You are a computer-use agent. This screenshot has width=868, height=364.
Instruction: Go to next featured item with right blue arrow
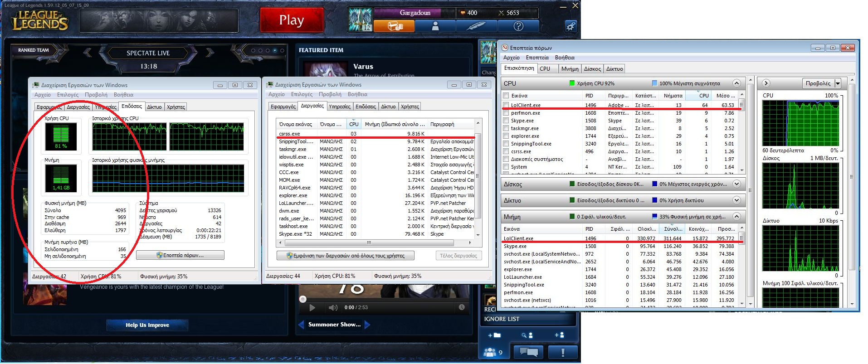[367, 325]
